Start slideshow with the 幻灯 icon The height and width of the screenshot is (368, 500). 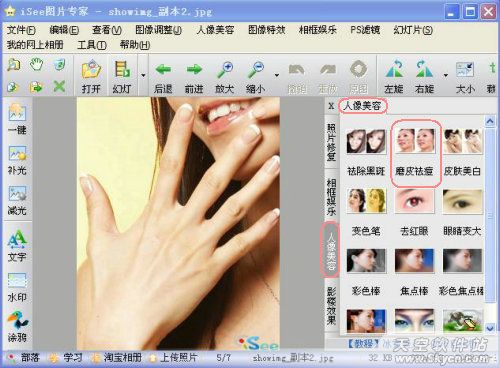122,70
